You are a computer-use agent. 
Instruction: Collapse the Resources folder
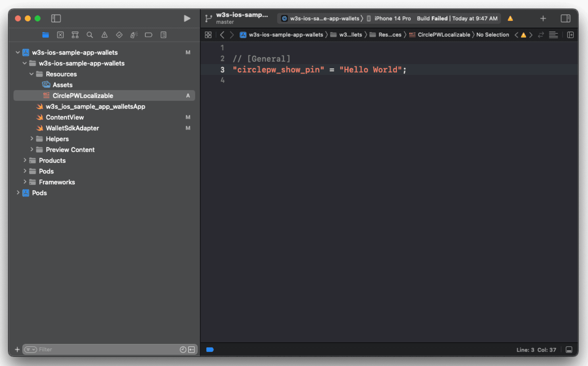[x=32, y=74]
